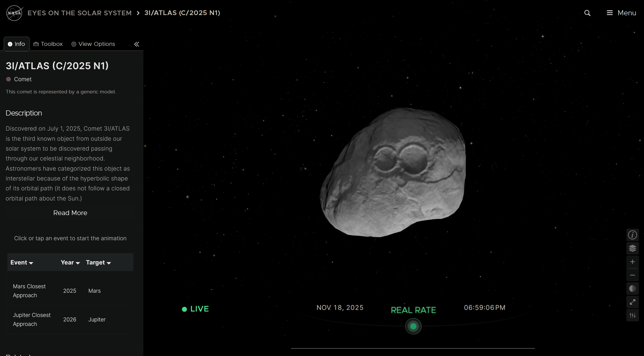The width and height of the screenshot is (644, 356).
Task: Click Read More under the description
Action: click(x=70, y=213)
